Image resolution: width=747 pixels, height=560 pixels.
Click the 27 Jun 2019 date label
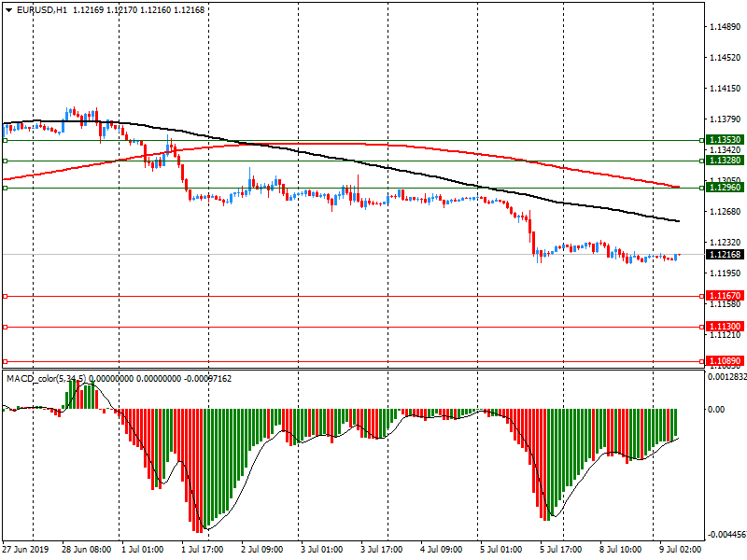tap(25, 550)
